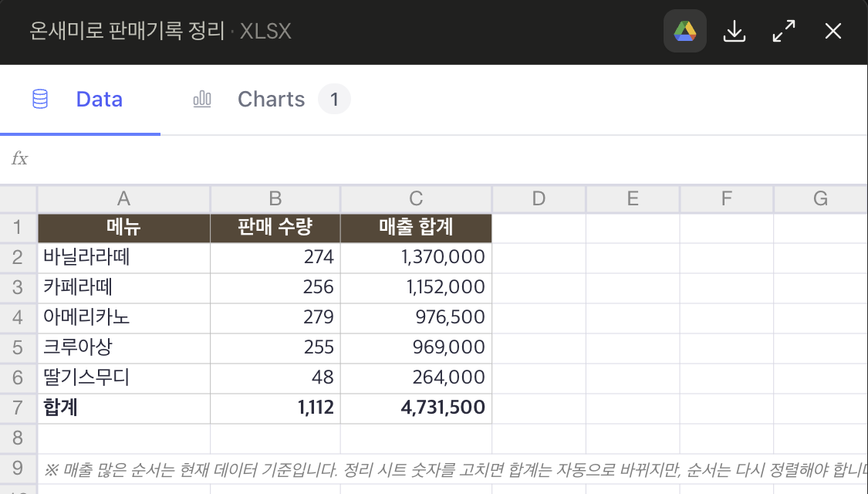Select row 5 header
868x494 pixels.
pos(19,347)
